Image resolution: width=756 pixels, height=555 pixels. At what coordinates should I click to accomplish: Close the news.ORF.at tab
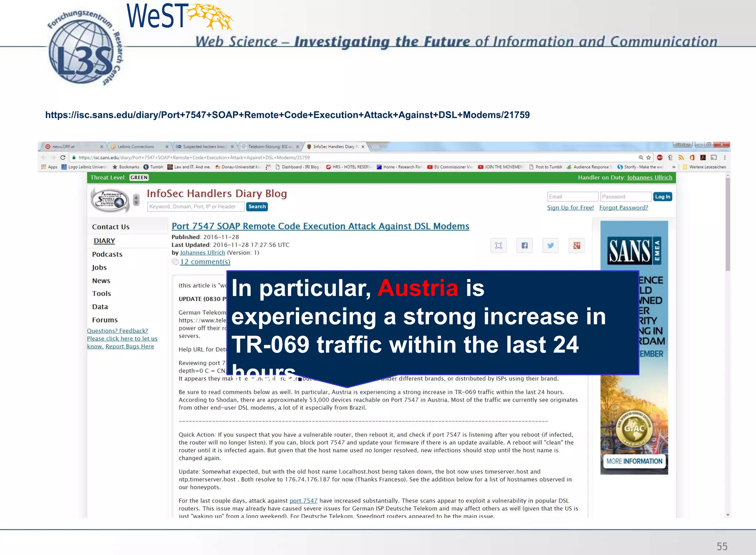(102, 146)
